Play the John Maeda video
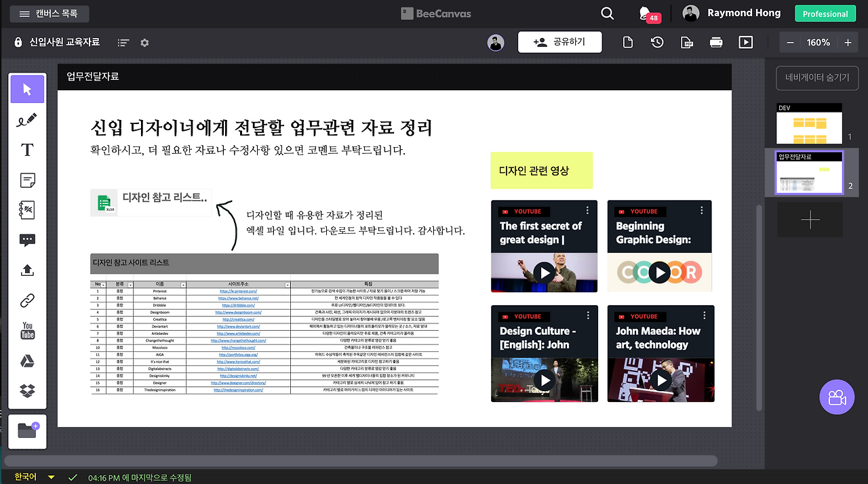Image resolution: width=868 pixels, height=484 pixels. click(x=660, y=380)
